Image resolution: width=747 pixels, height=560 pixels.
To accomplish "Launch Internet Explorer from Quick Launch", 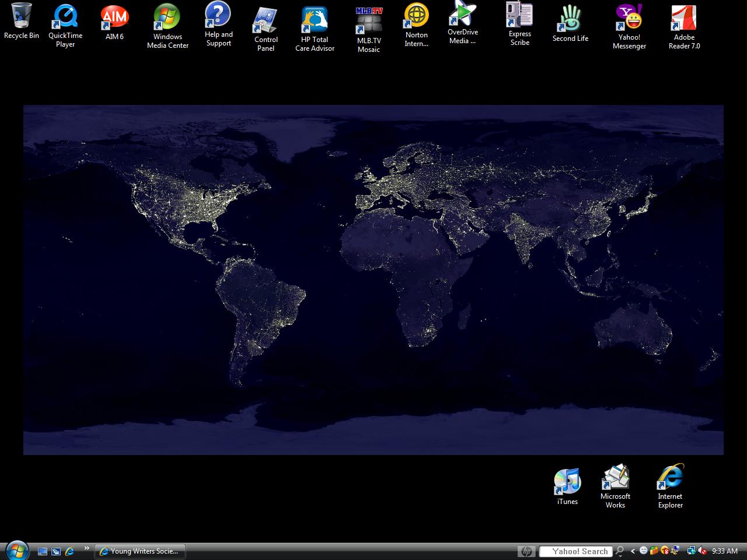I will click(69, 551).
